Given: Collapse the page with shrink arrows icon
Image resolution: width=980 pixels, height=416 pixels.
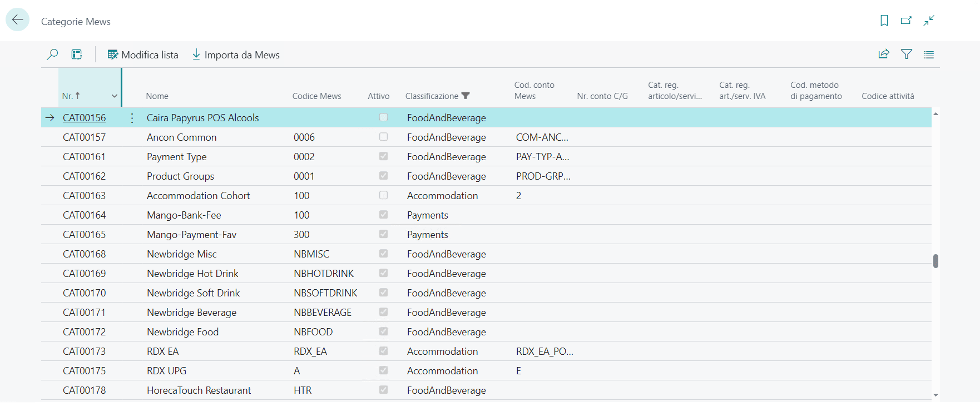Looking at the screenshot, I should tap(929, 21).
